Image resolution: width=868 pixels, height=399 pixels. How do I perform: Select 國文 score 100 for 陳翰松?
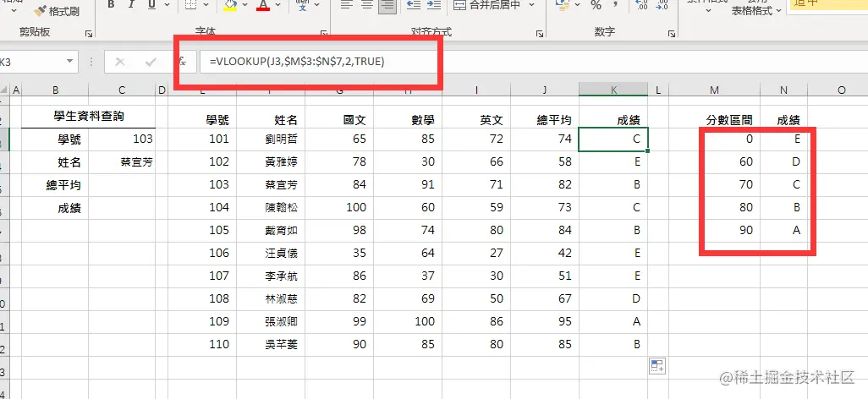[338, 207]
